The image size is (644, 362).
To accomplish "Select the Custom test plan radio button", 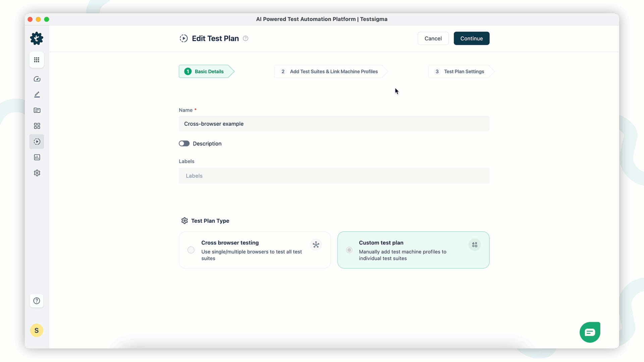I will pyautogui.click(x=349, y=250).
